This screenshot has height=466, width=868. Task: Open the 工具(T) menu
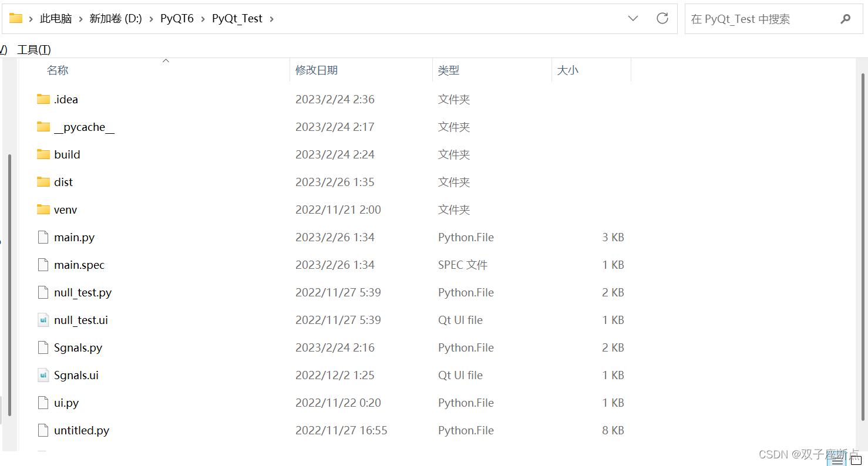(x=34, y=50)
